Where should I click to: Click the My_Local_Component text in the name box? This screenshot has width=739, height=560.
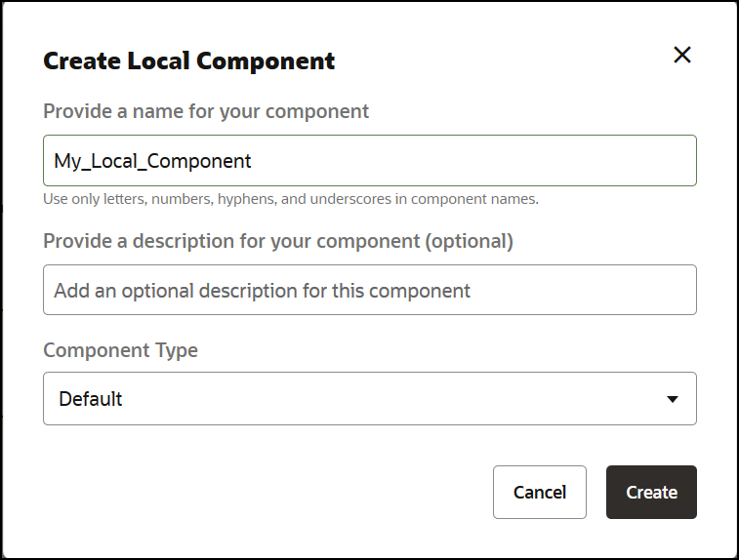pos(153,161)
